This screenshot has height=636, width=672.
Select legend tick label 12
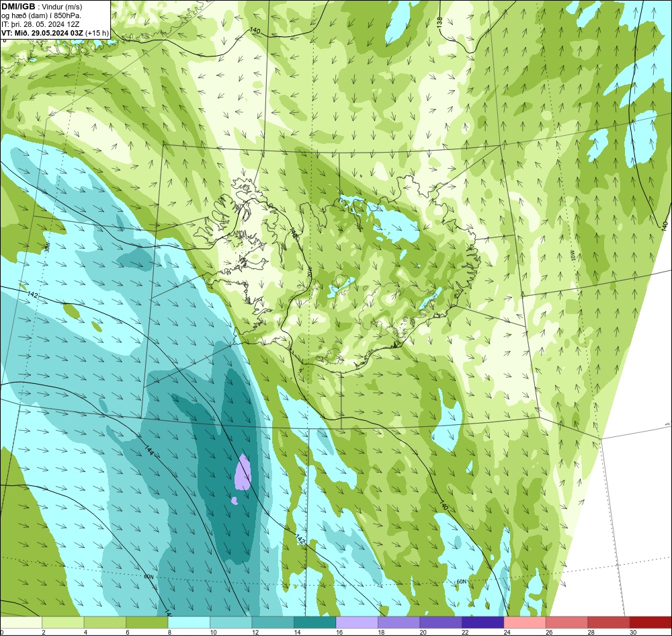tap(255, 632)
